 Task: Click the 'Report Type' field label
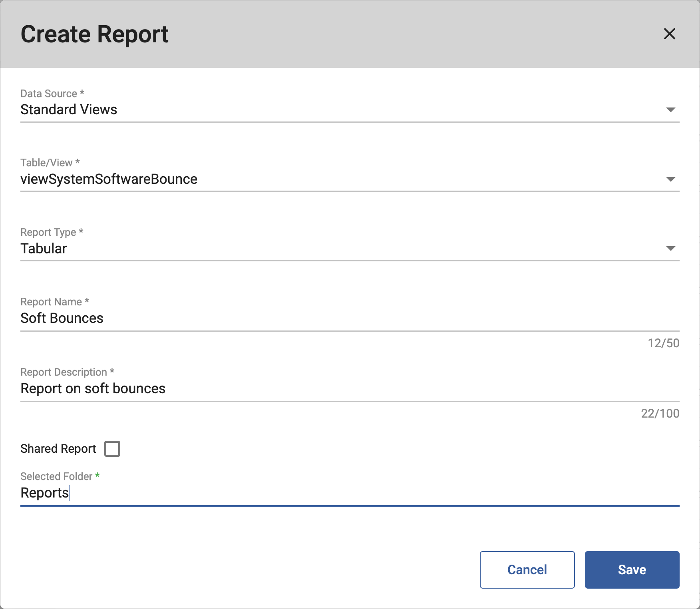(x=48, y=232)
